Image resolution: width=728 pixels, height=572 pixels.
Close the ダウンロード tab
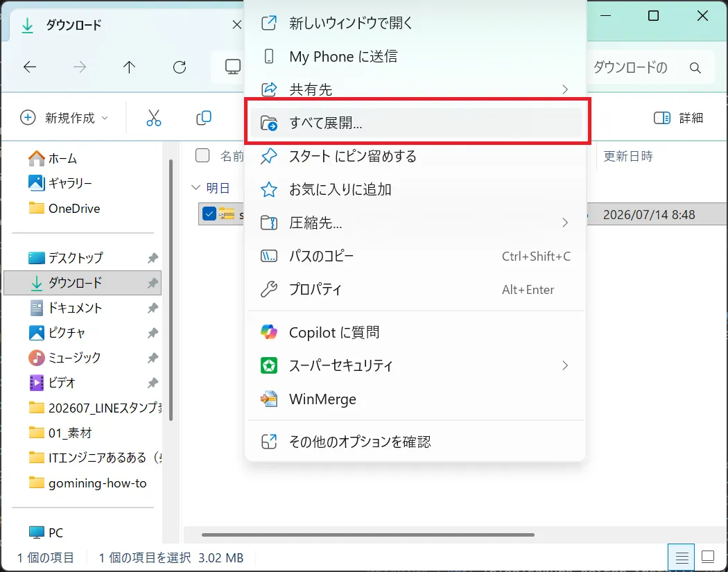tap(237, 24)
